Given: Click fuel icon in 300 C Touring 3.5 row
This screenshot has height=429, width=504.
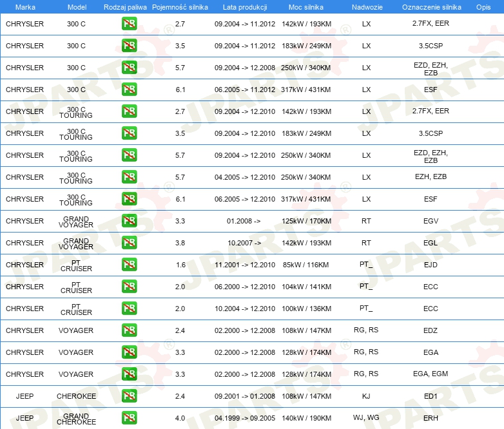Looking at the screenshot, I should point(129,133).
